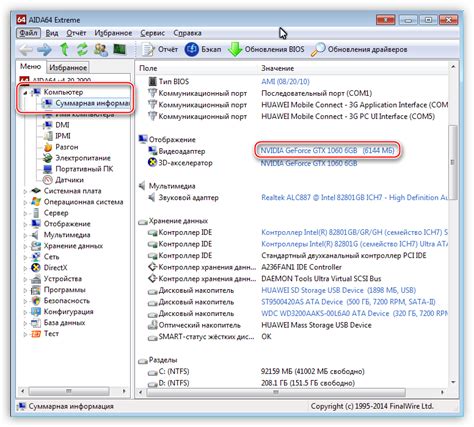
Task: Click the Электропитание icon in tree
Action: (x=48, y=158)
